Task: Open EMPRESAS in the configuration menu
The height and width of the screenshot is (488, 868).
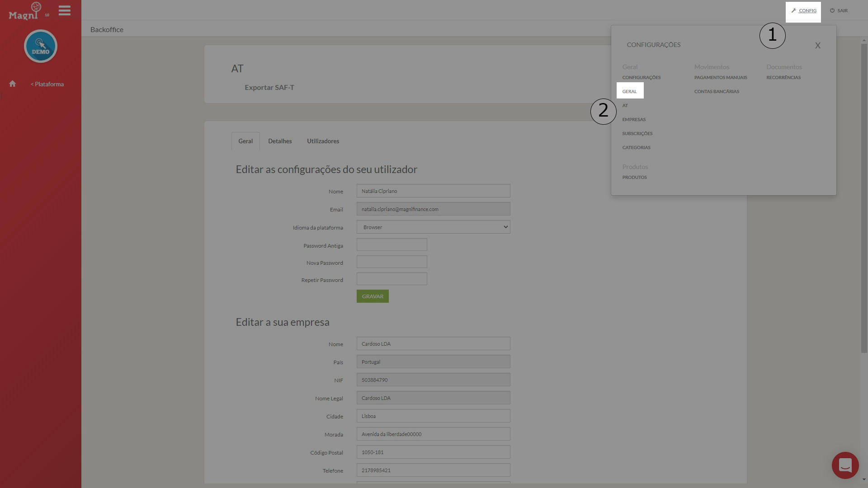Action: (634, 120)
